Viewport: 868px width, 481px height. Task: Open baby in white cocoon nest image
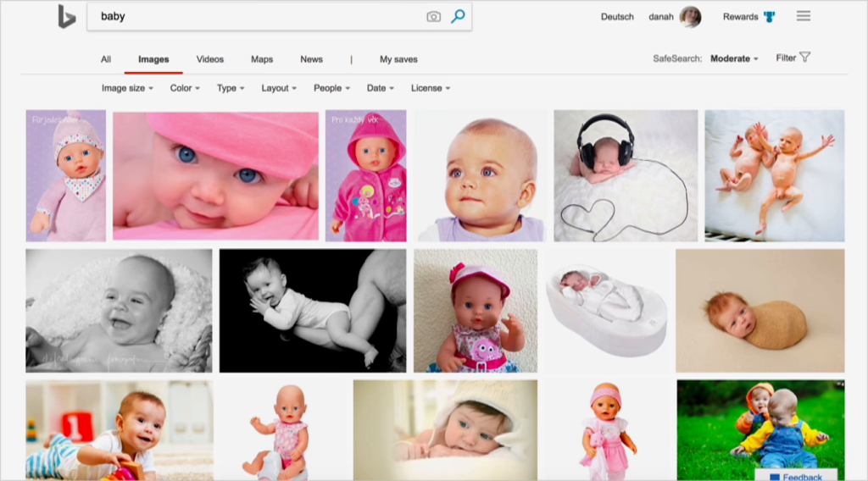pos(606,310)
